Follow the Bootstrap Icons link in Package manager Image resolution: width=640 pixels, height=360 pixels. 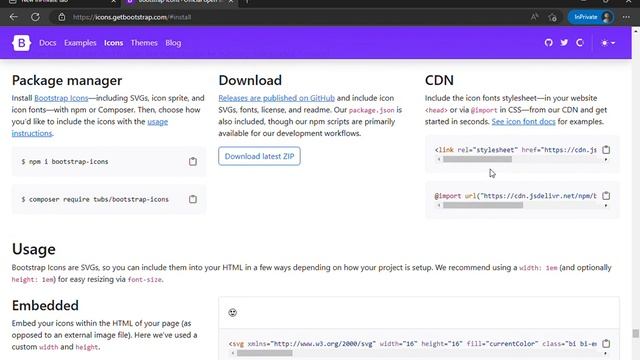click(61, 98)
